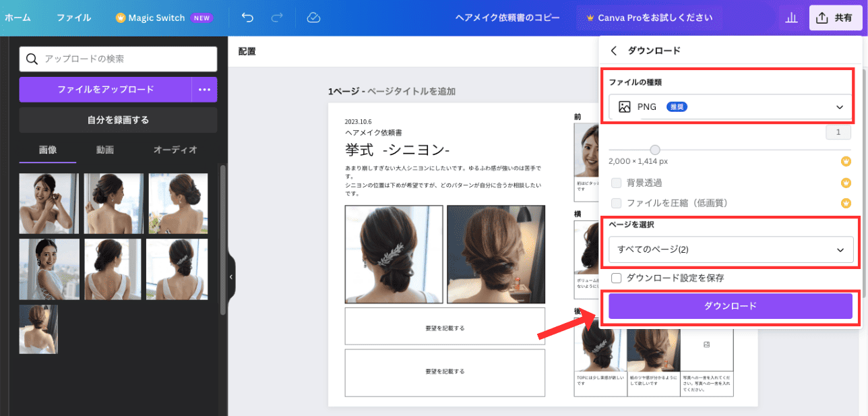Click the 自分を録画する button
Viewport: 868px width, 416px height.
(118, 120)
